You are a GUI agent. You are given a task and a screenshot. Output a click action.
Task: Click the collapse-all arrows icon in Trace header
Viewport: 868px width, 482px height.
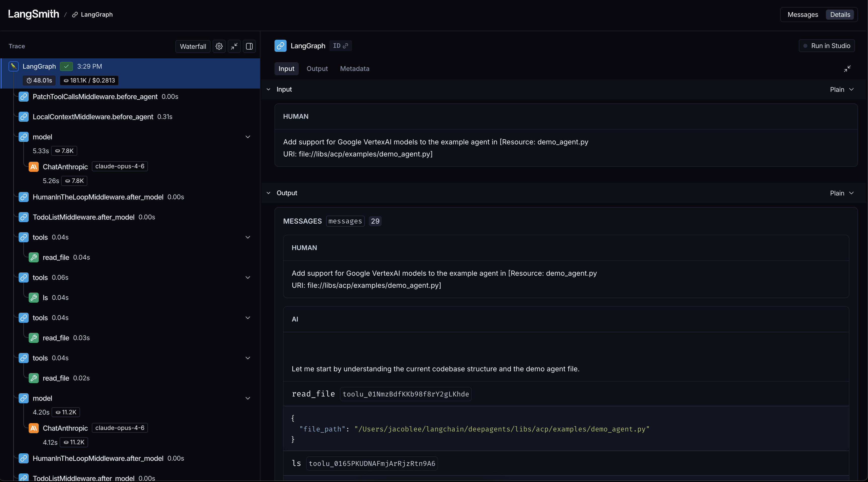(234, 46)
